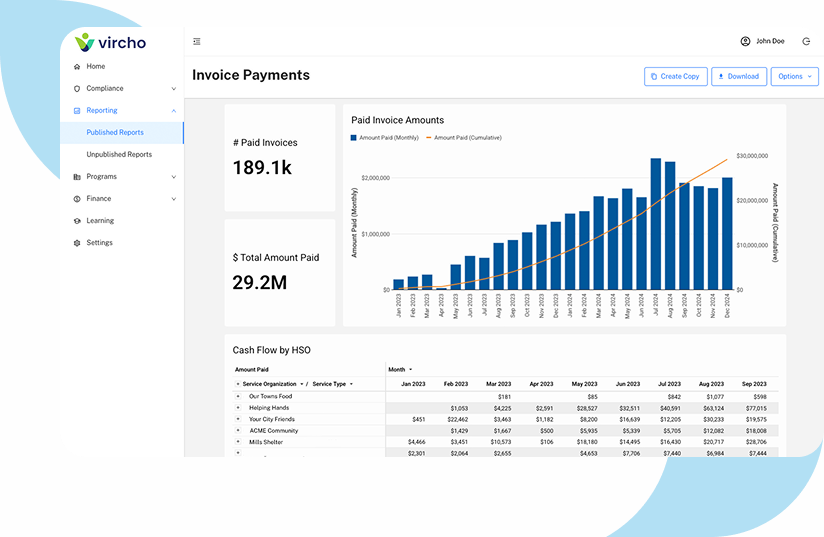Click the Create Copy button
This screenshot has width=824, height=537.
click(x=675, y=77)
